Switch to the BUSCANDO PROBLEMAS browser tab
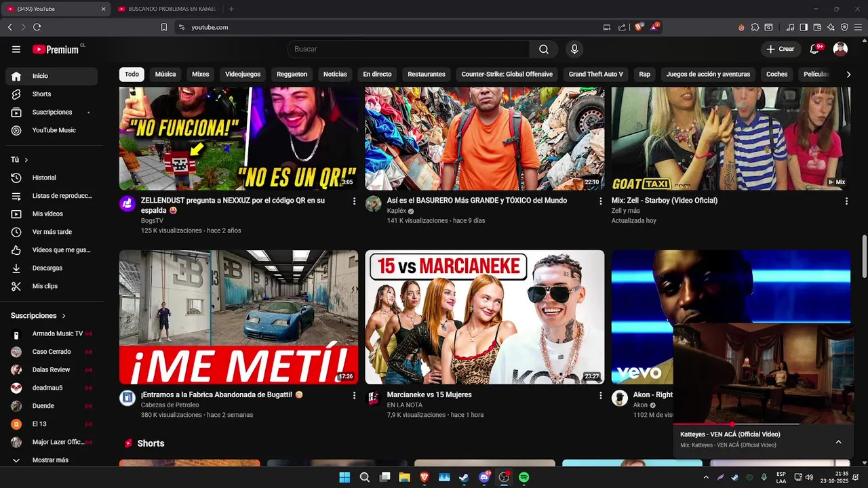 point(166,9)
